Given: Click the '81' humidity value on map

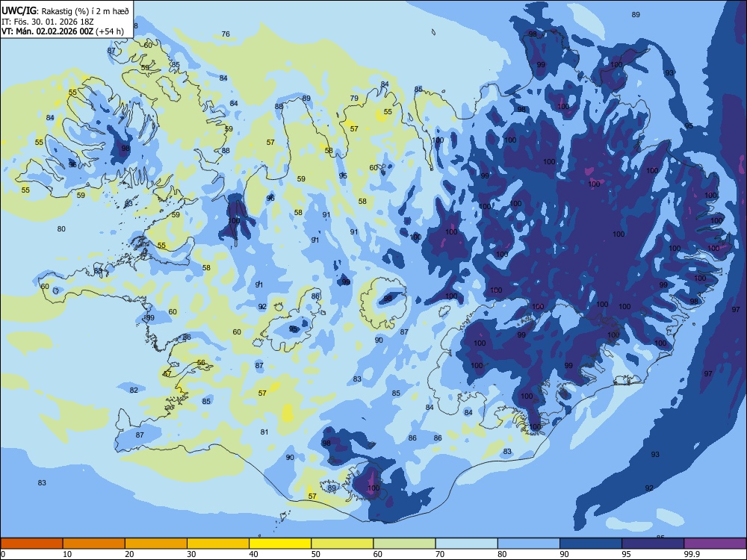Looking at the screenshot, I should pos(264,432).
